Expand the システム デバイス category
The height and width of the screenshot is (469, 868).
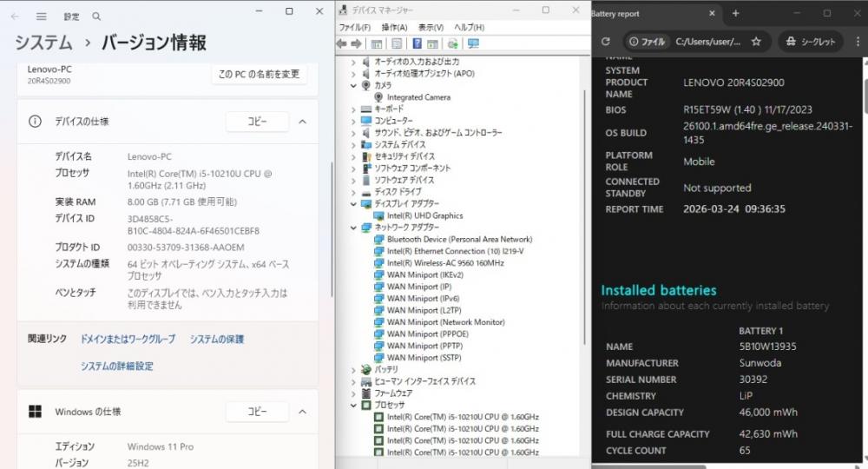pos(354,144)
